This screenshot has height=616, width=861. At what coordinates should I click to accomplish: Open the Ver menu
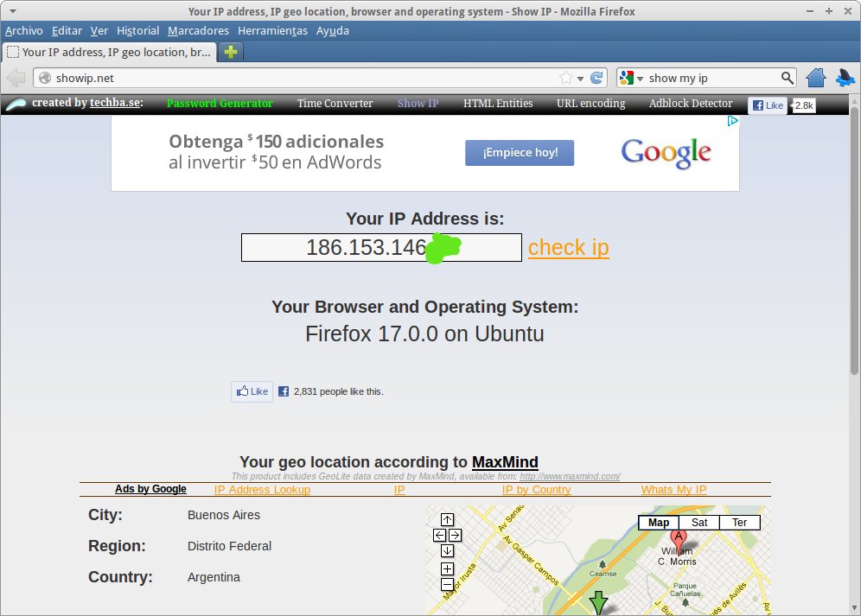(99, 31)
